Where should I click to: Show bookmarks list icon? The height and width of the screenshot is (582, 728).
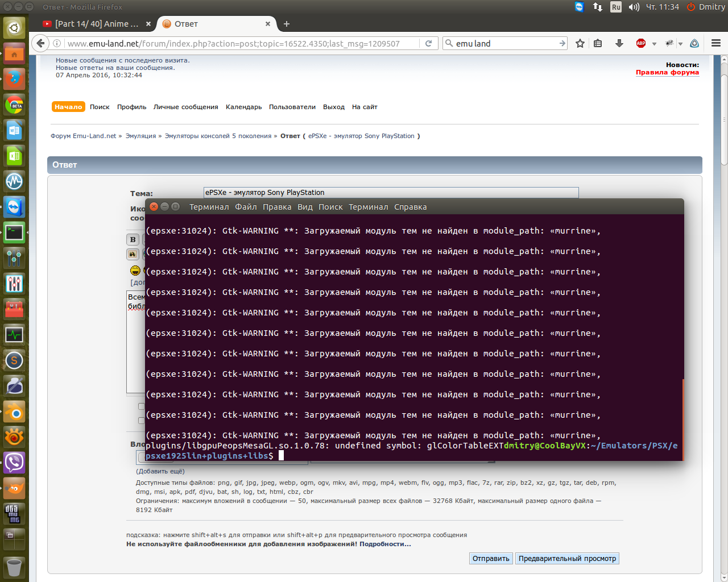(598, 43)
